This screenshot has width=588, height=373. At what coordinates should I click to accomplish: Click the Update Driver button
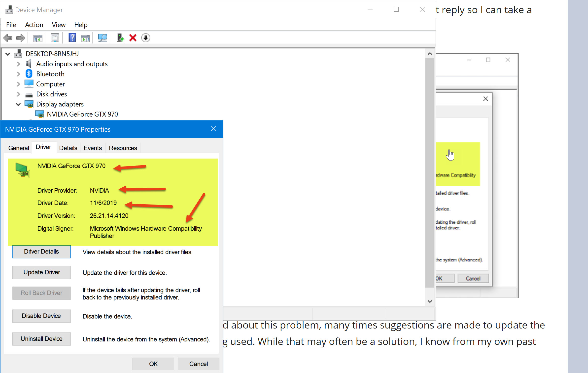(41, 272)
